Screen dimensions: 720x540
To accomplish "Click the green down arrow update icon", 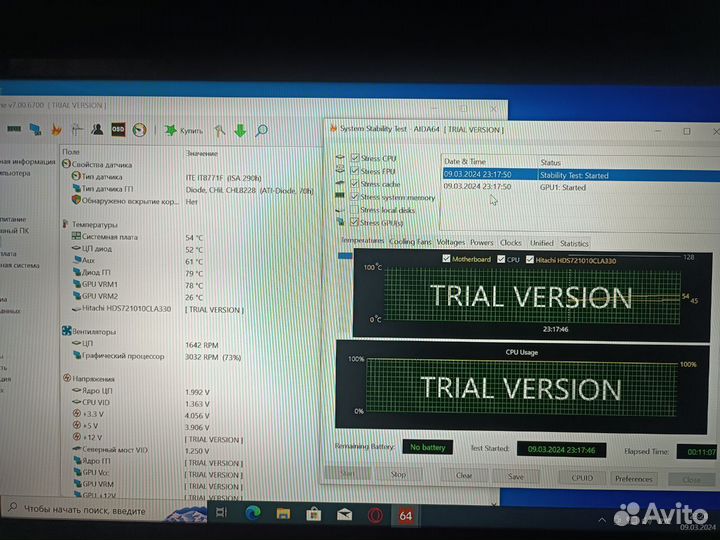I will click(240, 130).
